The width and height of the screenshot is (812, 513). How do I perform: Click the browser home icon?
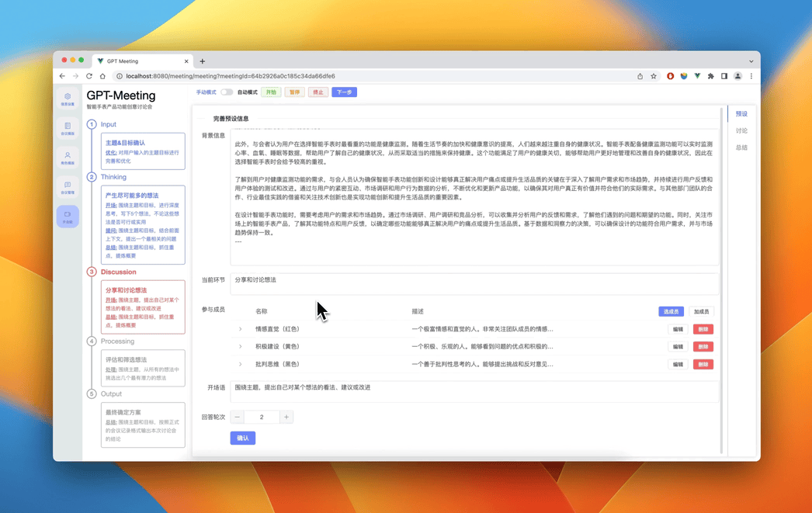pos(102,76)
